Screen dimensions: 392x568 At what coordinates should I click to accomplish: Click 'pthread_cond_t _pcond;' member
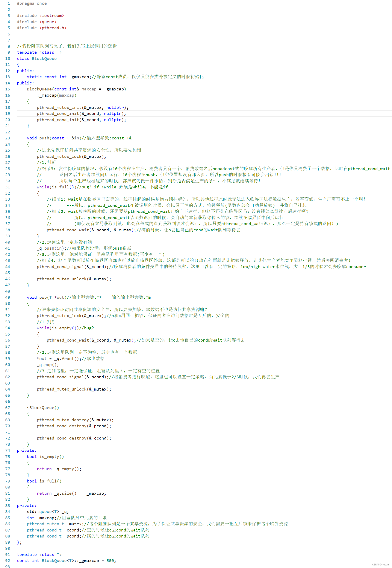pos(54,536)
